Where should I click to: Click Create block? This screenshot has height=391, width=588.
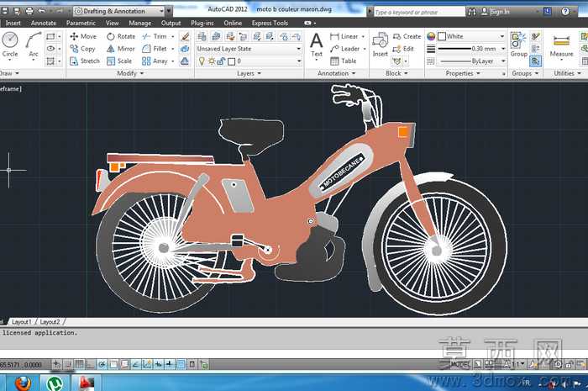click(x=407, y=36)
